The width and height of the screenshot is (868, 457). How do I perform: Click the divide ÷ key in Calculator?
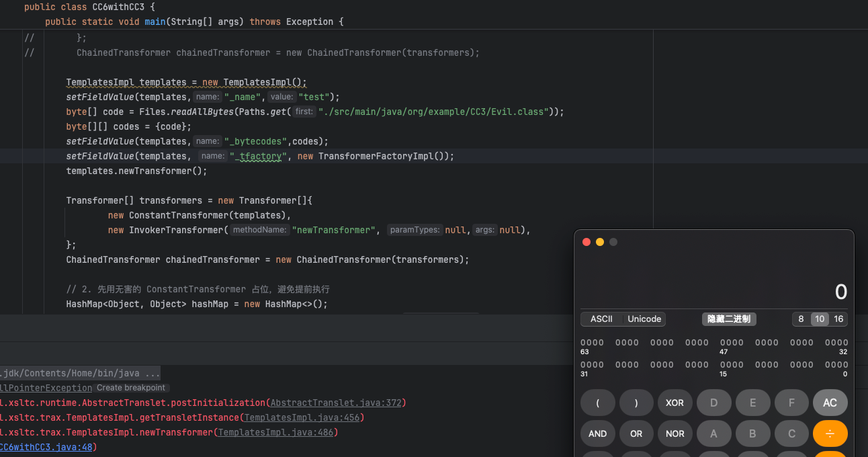tap(830, 433)
